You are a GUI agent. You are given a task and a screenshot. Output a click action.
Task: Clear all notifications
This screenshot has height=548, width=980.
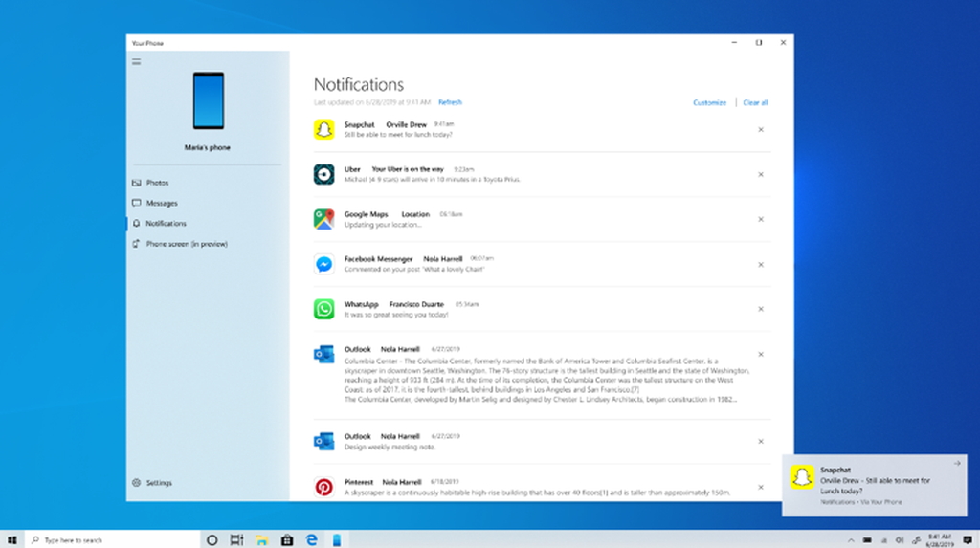[756, 102]
